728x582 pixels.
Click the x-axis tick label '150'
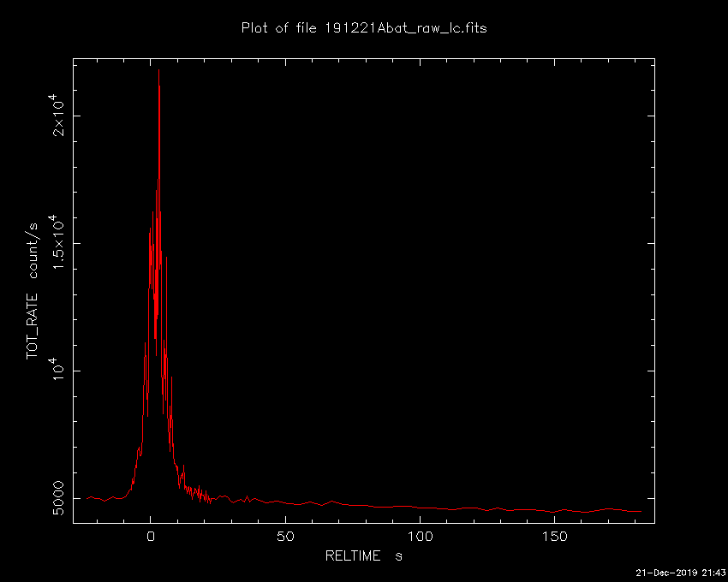[554, 537]
